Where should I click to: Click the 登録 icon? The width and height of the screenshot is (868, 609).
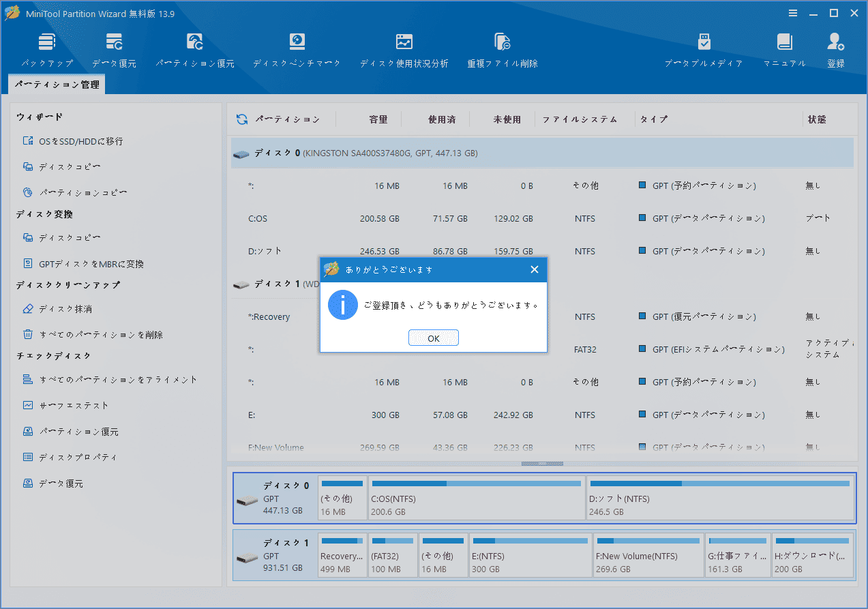836,50
